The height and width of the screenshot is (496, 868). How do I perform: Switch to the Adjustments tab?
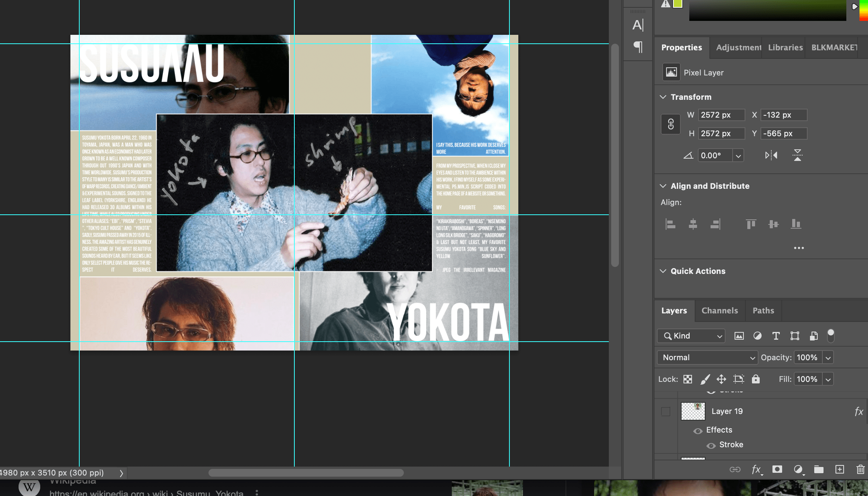(738, 48)
